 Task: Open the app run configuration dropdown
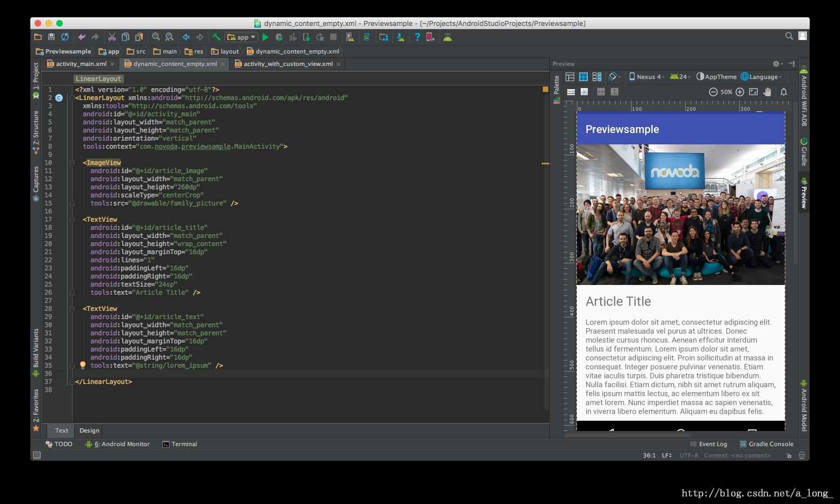pyautogui.click(x=241, y=37)
